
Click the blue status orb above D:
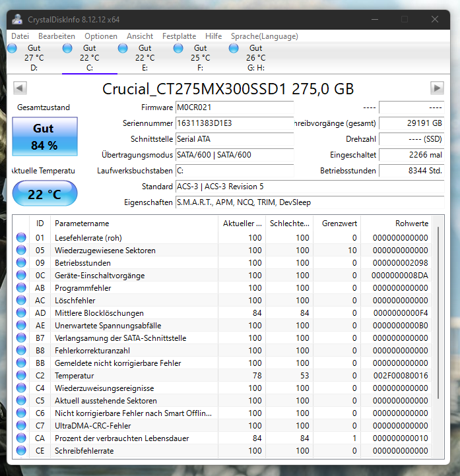(x=12, y=48)
